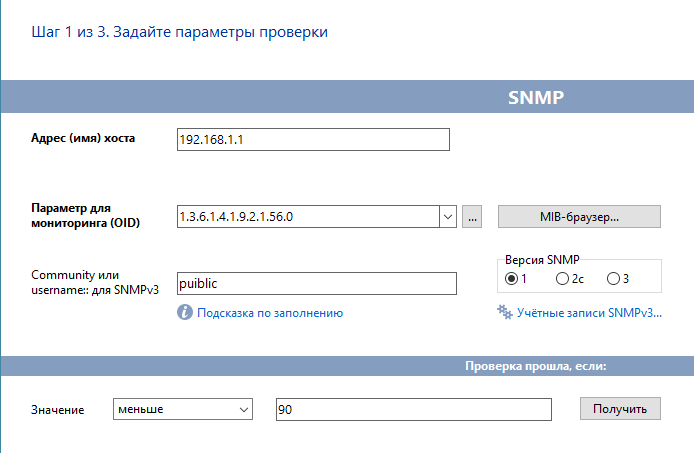Open the 'Подсказка по заполнению' link

[x=270, y=313]
